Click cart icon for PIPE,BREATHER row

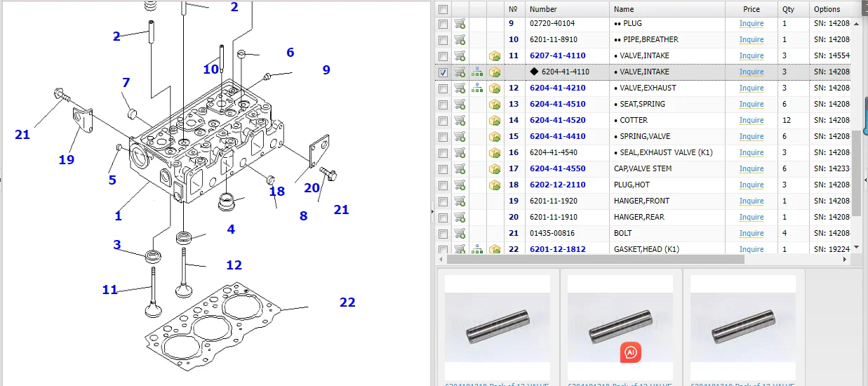[x=460, y=40]
